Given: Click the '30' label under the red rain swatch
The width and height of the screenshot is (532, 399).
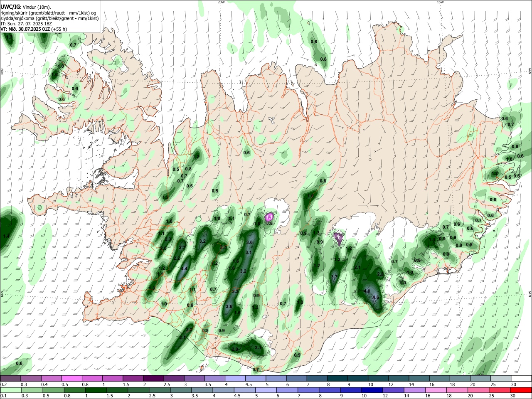Looking at the screenshot, I should coord(513,396).
